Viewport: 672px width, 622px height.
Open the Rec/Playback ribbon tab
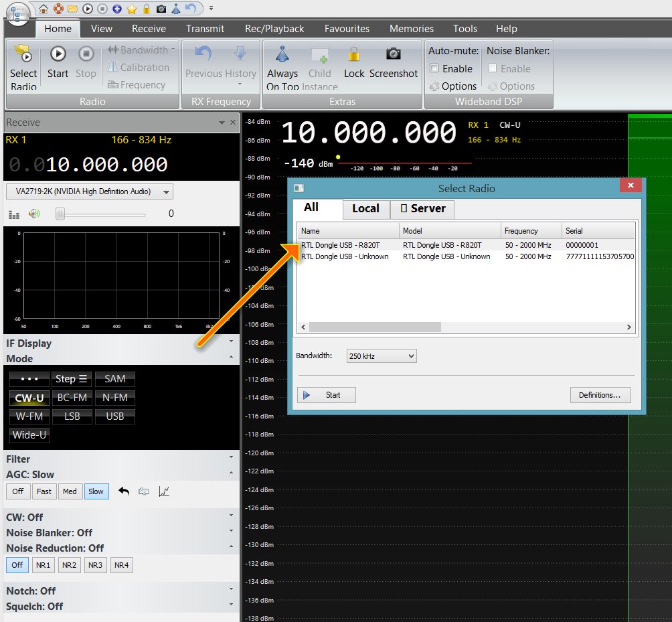point(274,29)
